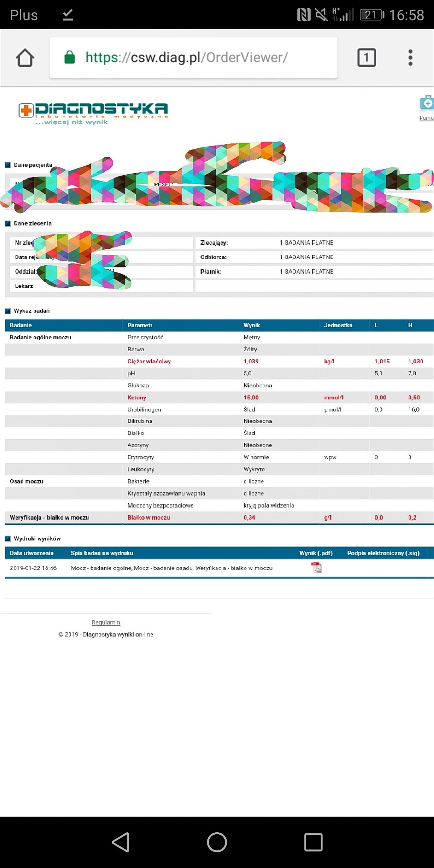Select the Badanie ogólne moczu test name
This screenshot has height=868, width=434.
tap(41, 337)
